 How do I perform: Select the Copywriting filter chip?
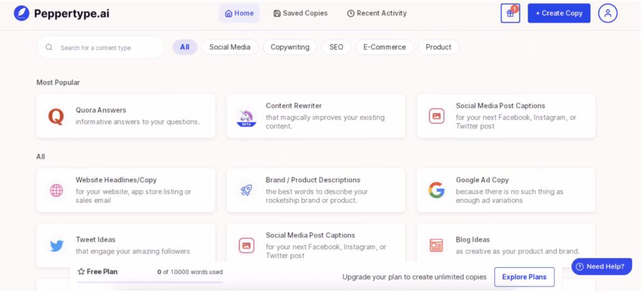(x=289, y=47)
